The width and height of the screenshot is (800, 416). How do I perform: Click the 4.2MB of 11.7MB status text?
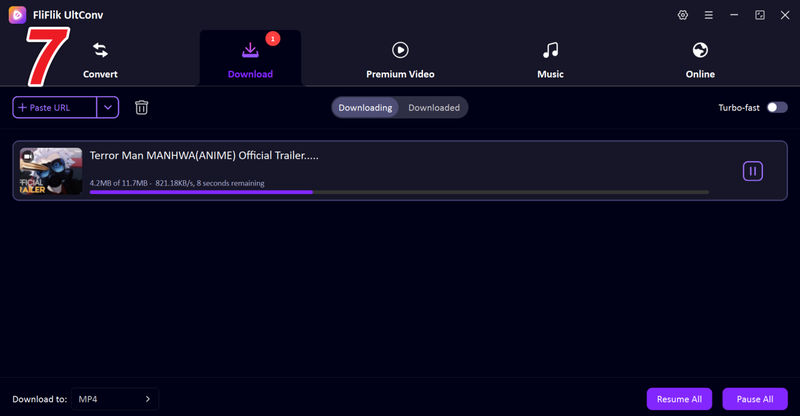click(177, 183)
